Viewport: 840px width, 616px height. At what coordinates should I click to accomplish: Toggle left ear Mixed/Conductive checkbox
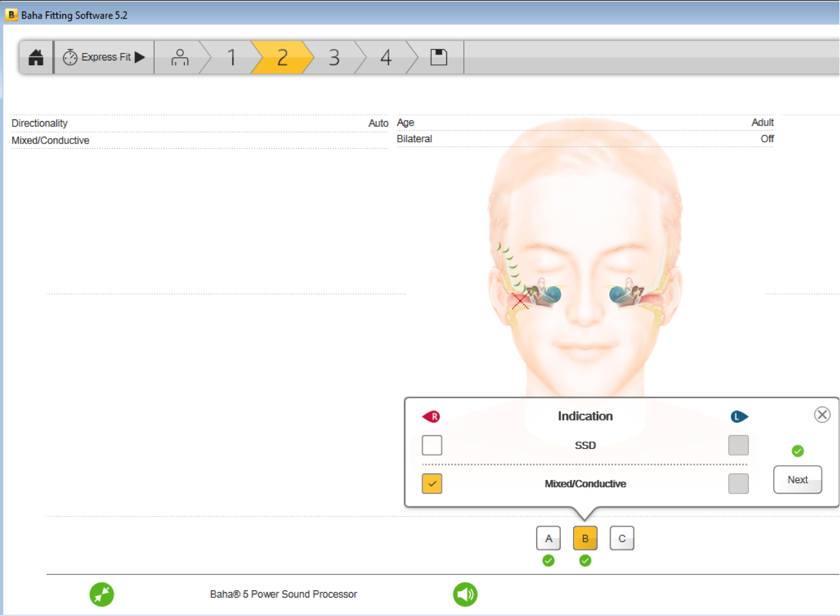pos(738,483)
